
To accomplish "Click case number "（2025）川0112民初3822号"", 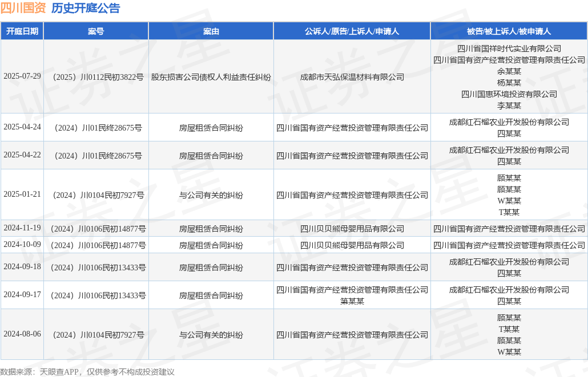I will pos(96,77).
